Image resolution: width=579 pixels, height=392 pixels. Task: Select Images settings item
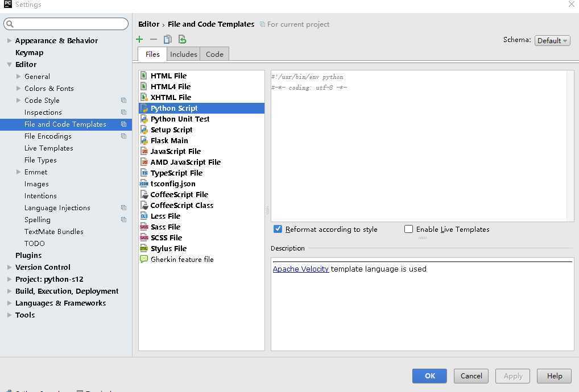click(36, 184)
